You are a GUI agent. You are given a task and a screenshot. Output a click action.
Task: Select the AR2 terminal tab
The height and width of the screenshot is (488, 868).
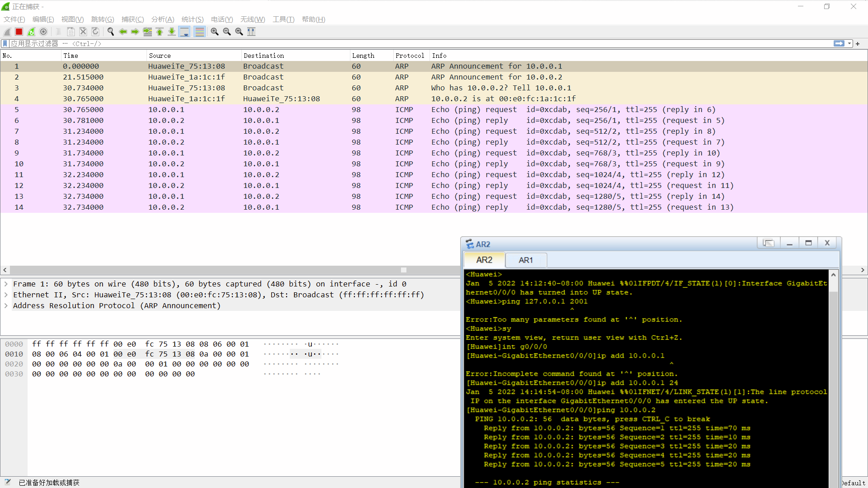[484, 260]
